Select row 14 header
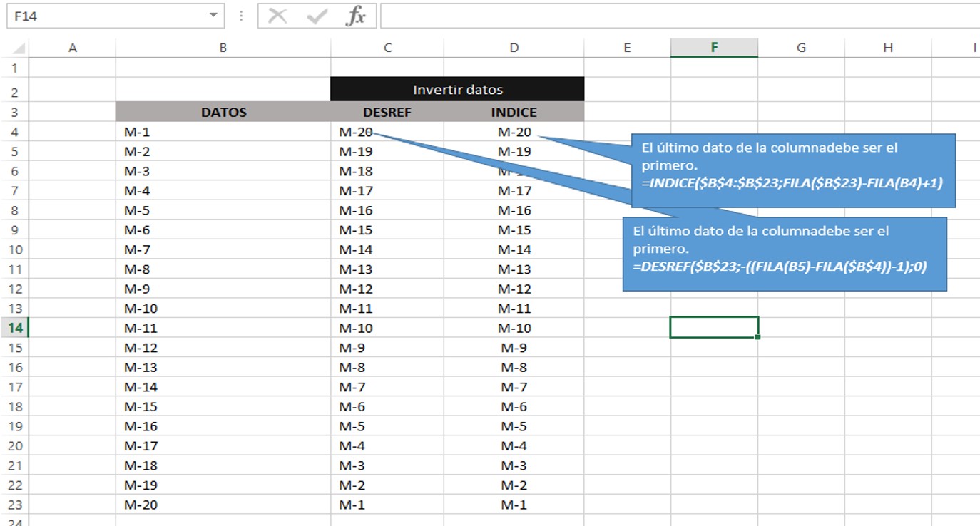 [x=15, y=328]
